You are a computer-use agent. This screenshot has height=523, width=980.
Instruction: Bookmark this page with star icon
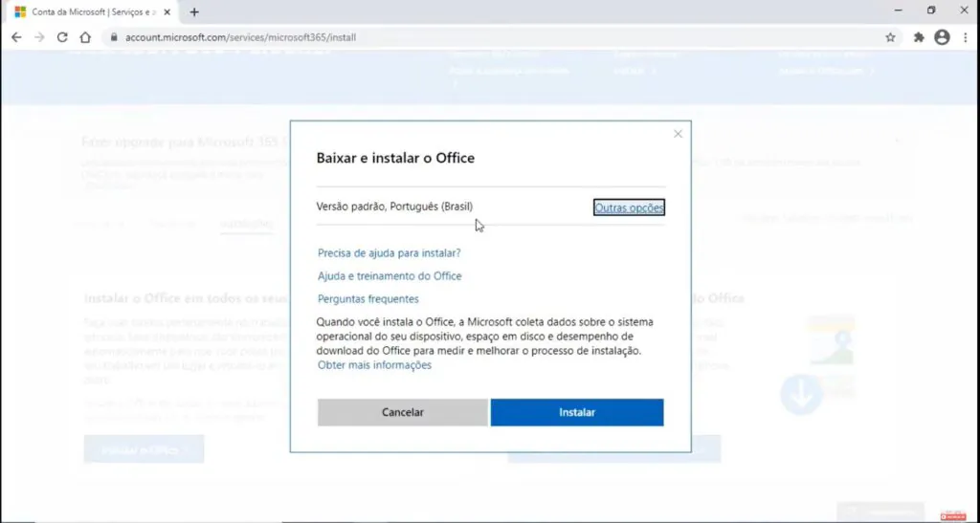pyautogui.click(x=890, y=37)
